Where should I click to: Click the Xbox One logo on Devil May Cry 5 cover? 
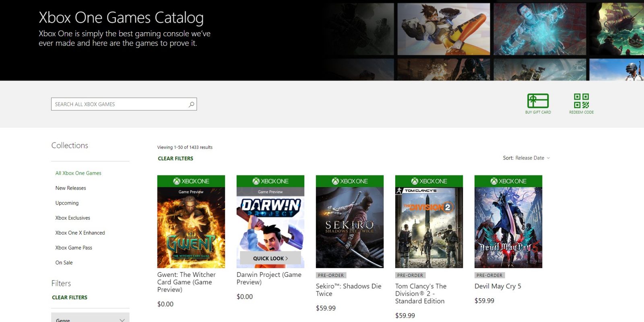[x=508, y=181]
